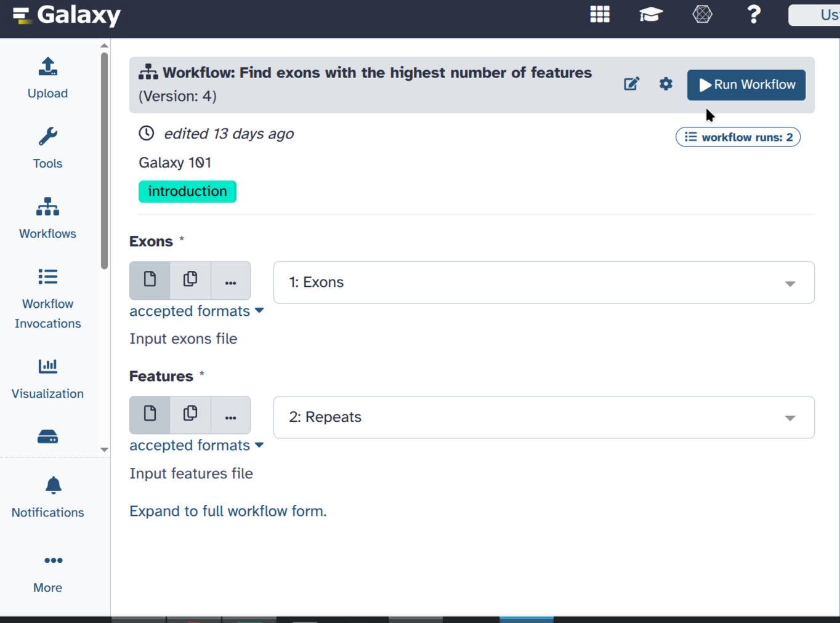Open workflow run settings gear

tap(666, 84)
